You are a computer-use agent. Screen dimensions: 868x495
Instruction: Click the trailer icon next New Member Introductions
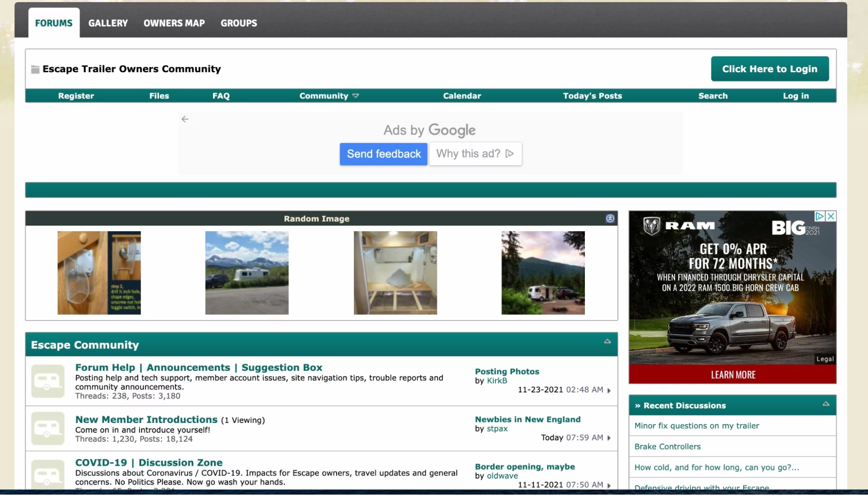pos(48,428)
